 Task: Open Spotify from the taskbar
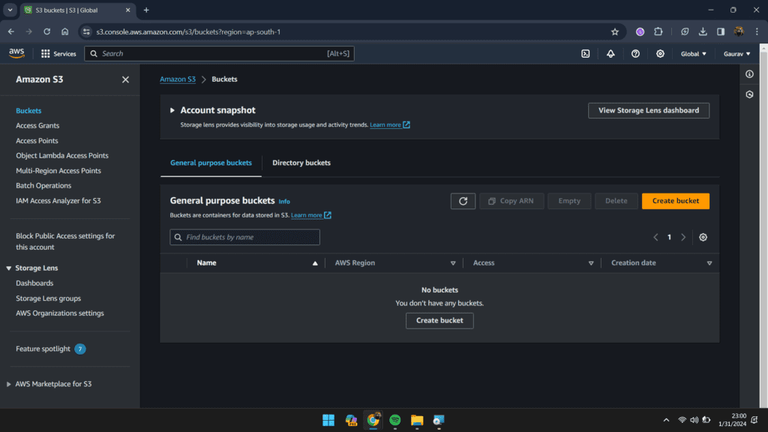pos(395,420)
